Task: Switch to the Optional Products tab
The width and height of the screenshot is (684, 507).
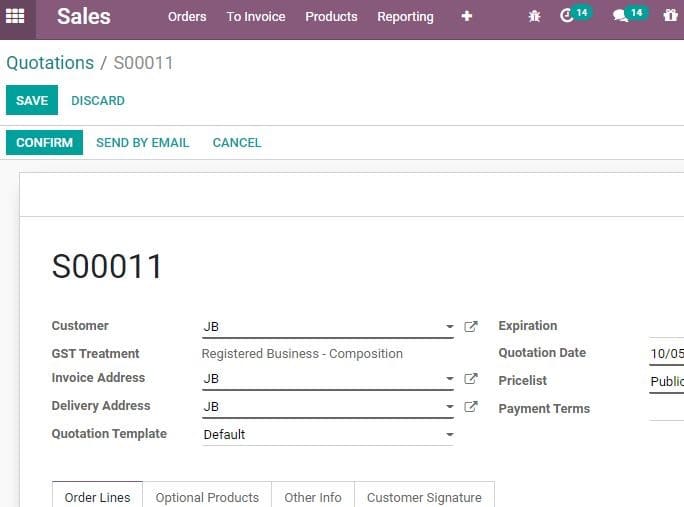Action: tap(207, 497)
